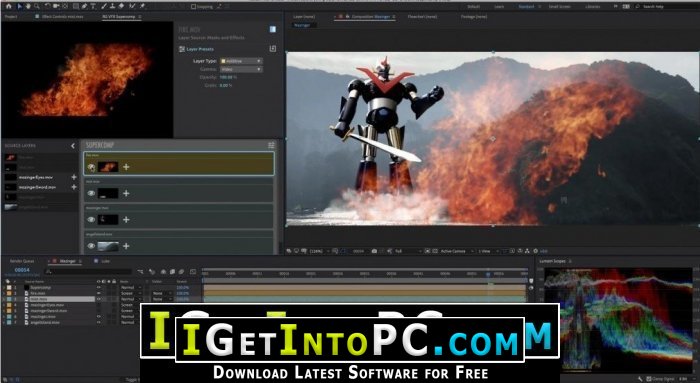The height and width of the screenshot is (383, 700).
Task: Click the Home icon in toolbar
Action: 8,6
